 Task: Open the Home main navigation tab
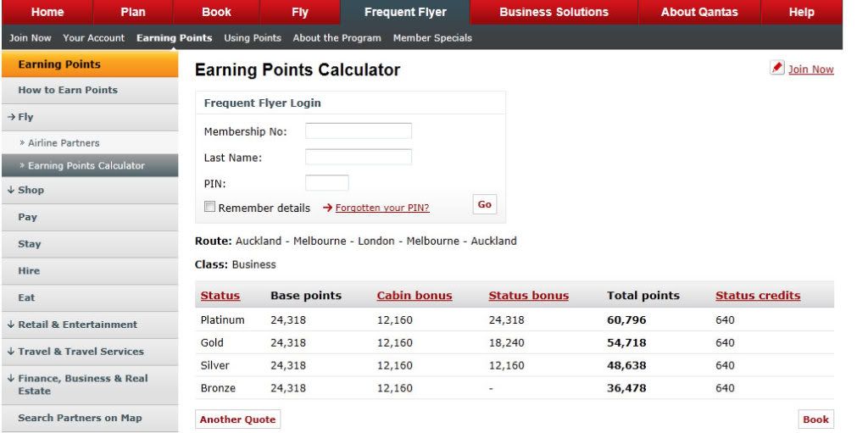(47, 12)
